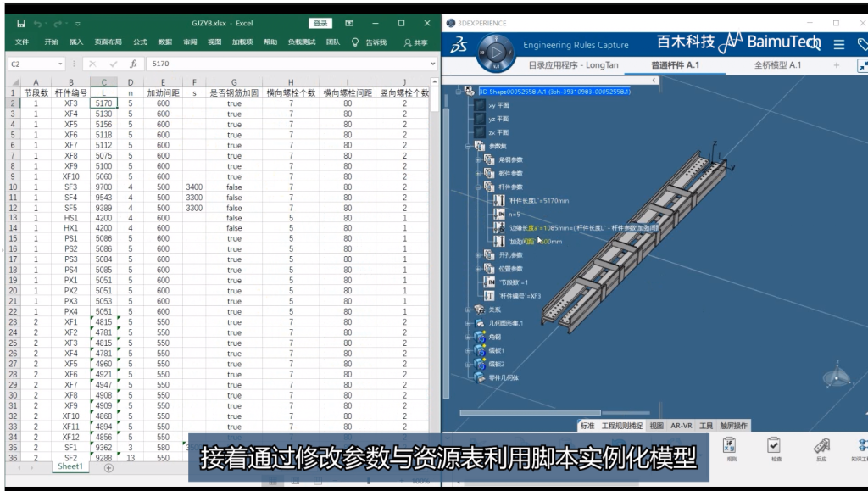Image resolution: width=868 pixels, height=491 pixels.
Task: Click the 反应 (Reaction) tool icon
Action: click(821, 447)
